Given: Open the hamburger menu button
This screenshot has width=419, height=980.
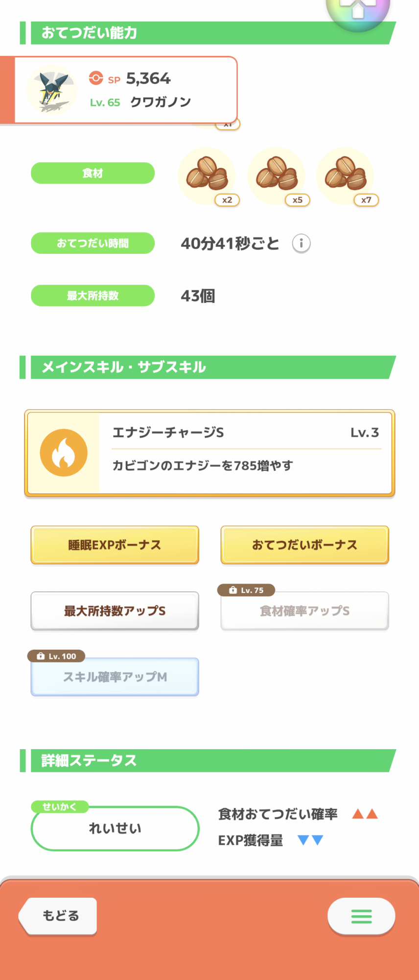Looking at the screenshot, I should pos(361,916).
